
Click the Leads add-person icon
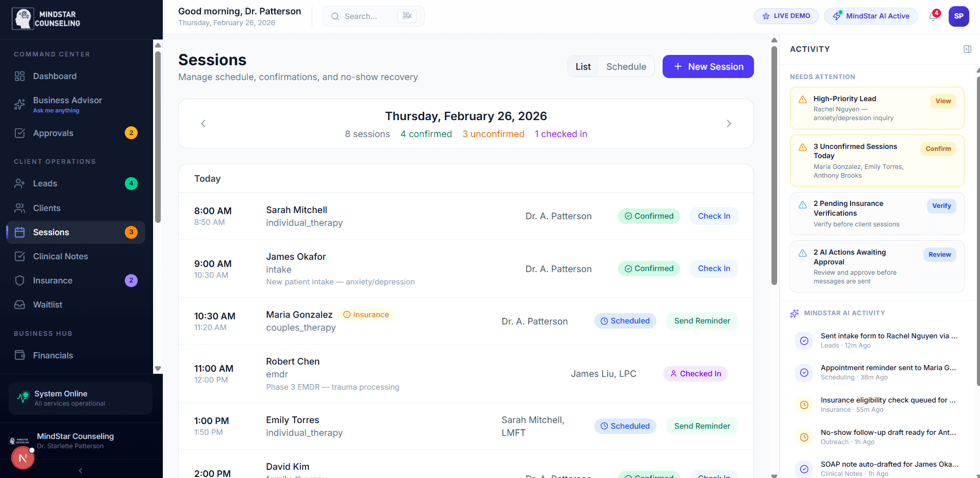(x=20, y=183)
